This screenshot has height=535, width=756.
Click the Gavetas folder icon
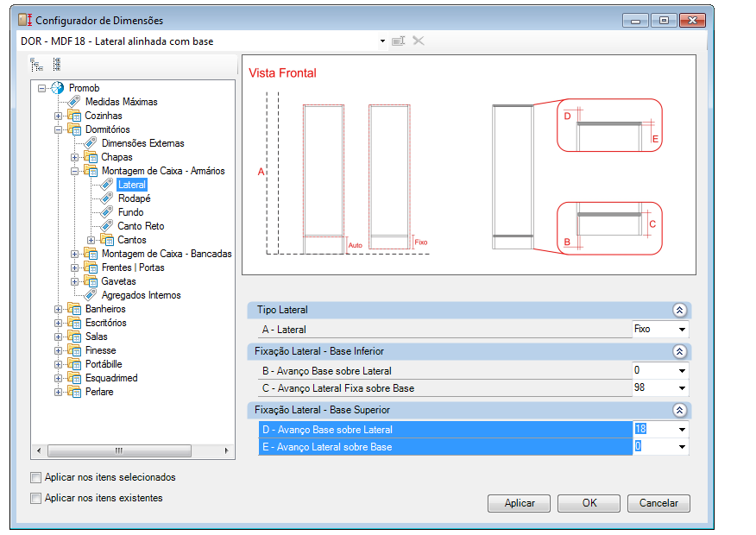[x=90, y=281]
